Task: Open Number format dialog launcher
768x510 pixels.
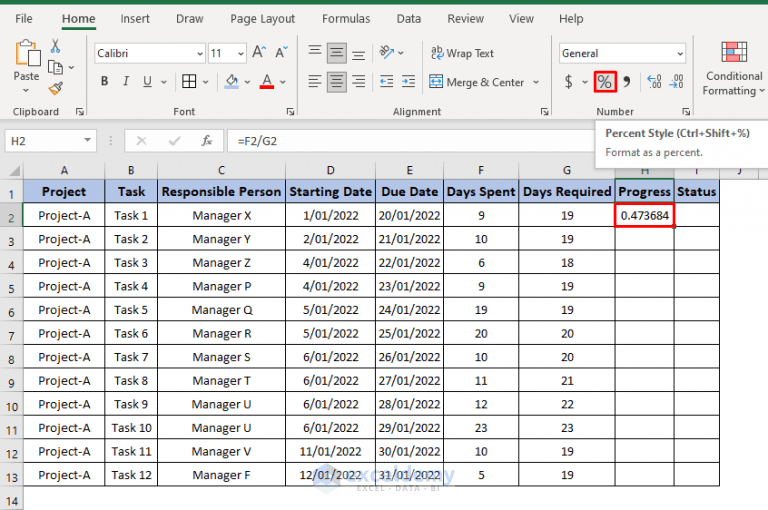Action: [x=686, y=112]
